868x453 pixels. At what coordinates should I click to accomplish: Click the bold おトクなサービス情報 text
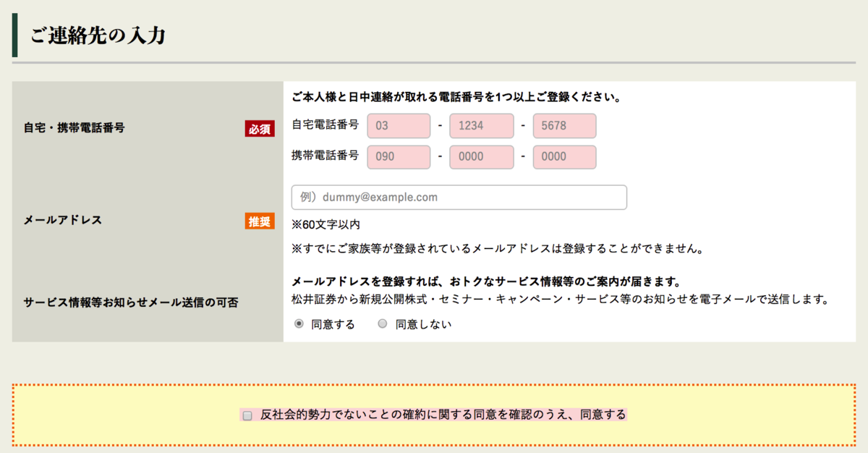pyautogui.click(x=488, y=281)
